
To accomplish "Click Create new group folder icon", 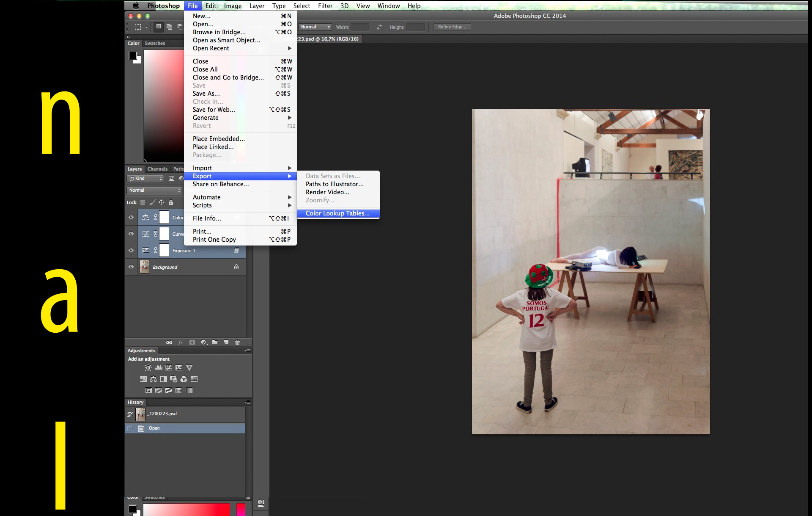I will [215, 342].
